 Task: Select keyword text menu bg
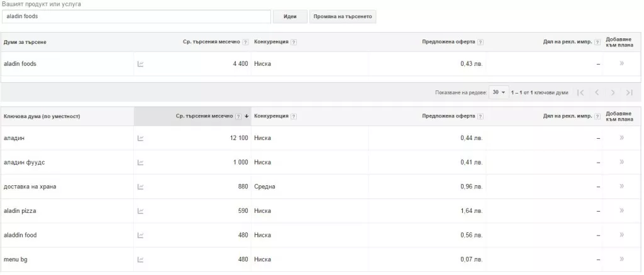click(16, 259)
